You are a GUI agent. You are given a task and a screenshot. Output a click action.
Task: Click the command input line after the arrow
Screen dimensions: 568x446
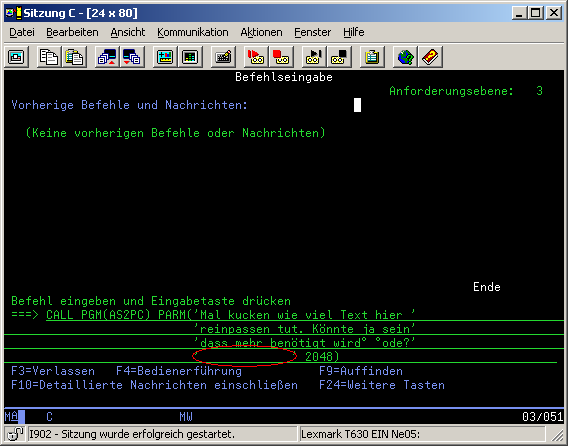point(305,314)
